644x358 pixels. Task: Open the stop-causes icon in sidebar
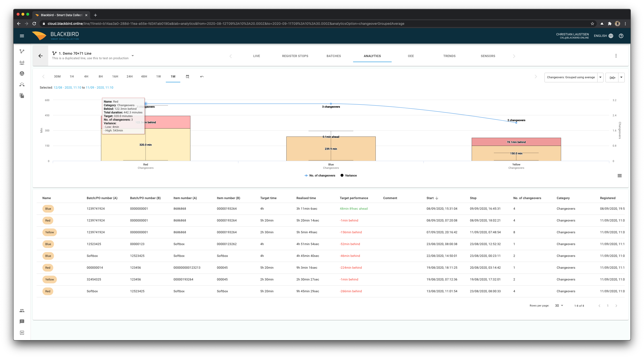pyautogui.click(x=22, y=85)
